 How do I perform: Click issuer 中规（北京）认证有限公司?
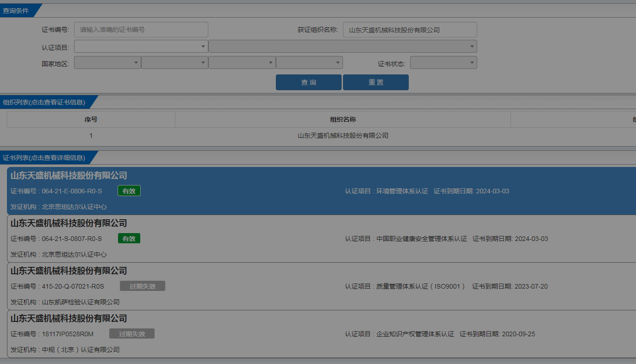pyautogui.click(x=81, y=350)
